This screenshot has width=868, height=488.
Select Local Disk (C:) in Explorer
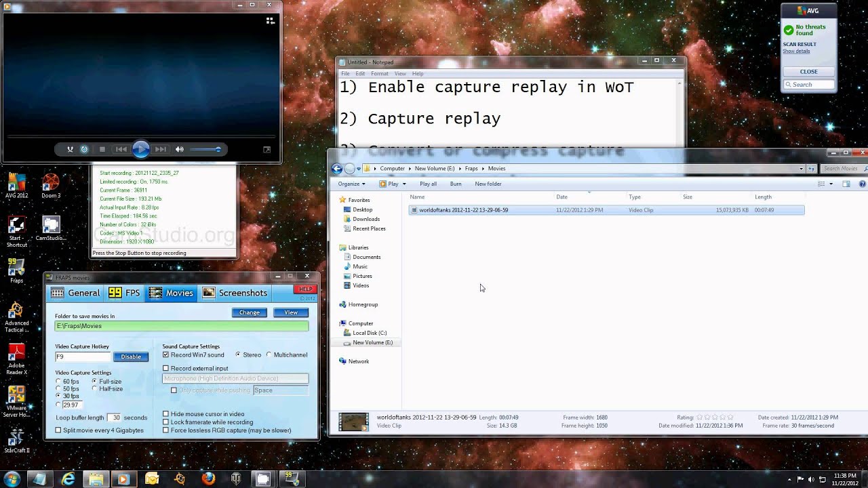point(364,333)
